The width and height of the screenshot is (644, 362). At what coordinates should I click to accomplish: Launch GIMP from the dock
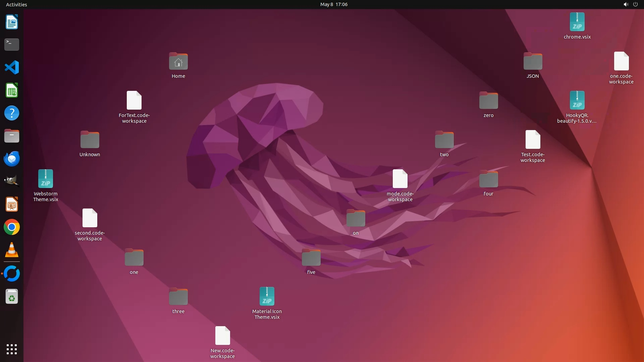pos(12,181)
